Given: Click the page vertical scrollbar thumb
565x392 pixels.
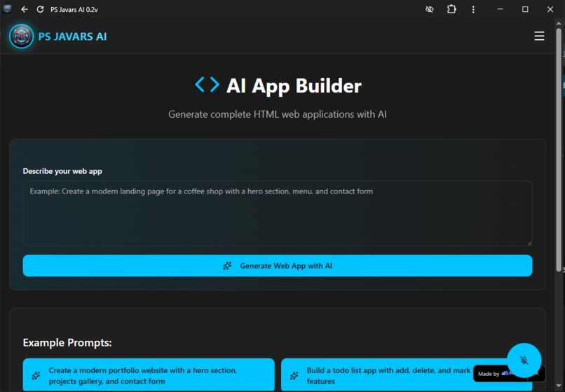Looking at the screenshot, I should click(x=559, y=149).
